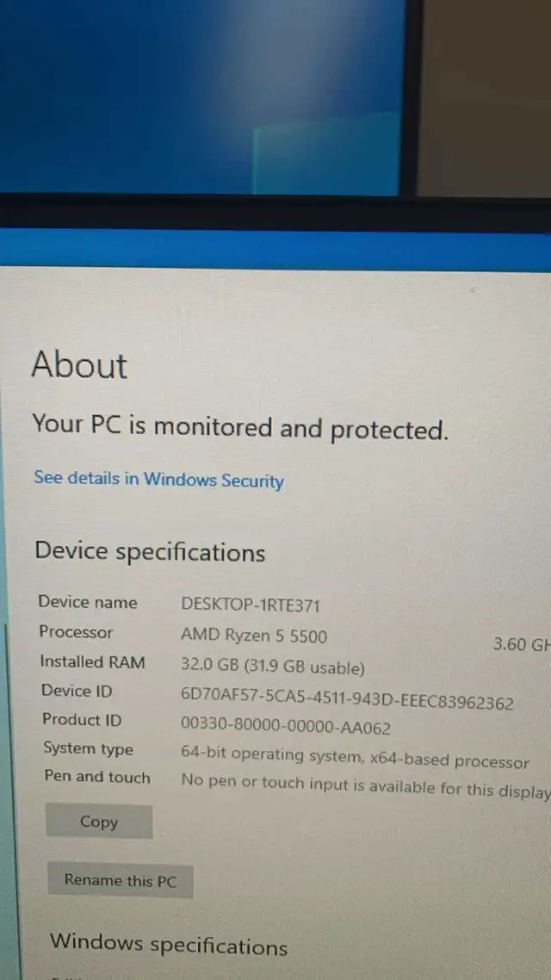Select the 'Your PC is monitored and protected' text
This screenshot has width=551, height=980.
pyautogui.click(x=240, y=427)
